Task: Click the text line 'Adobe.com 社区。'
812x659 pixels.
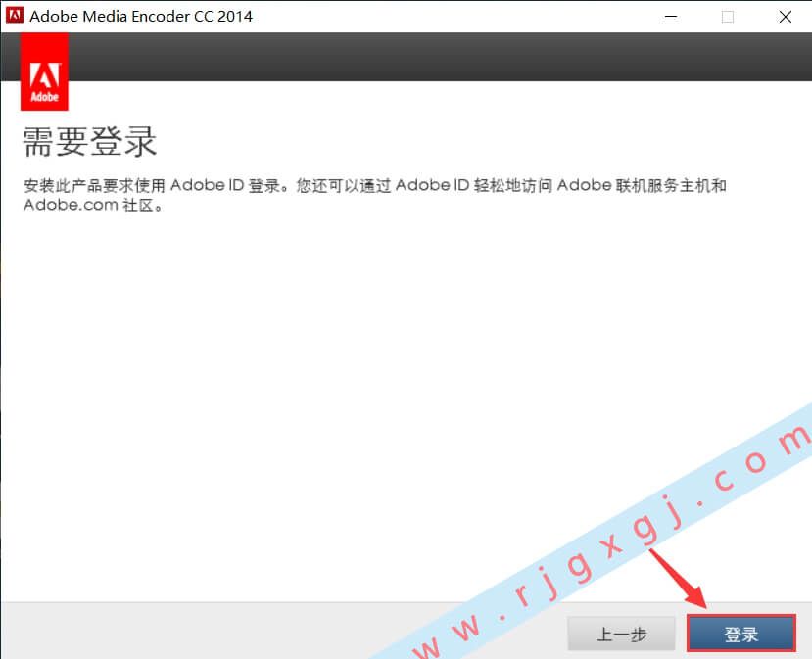Action: pos(94,205)
